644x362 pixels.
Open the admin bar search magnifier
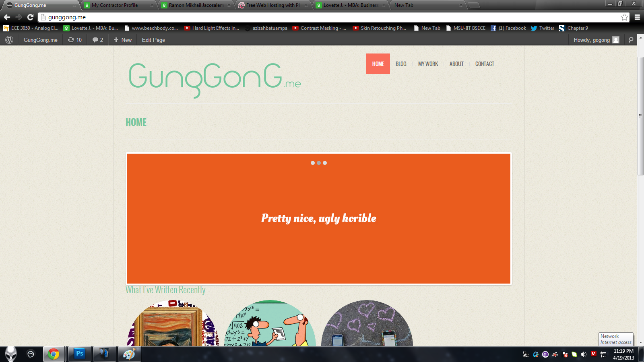tap(631, 40)
